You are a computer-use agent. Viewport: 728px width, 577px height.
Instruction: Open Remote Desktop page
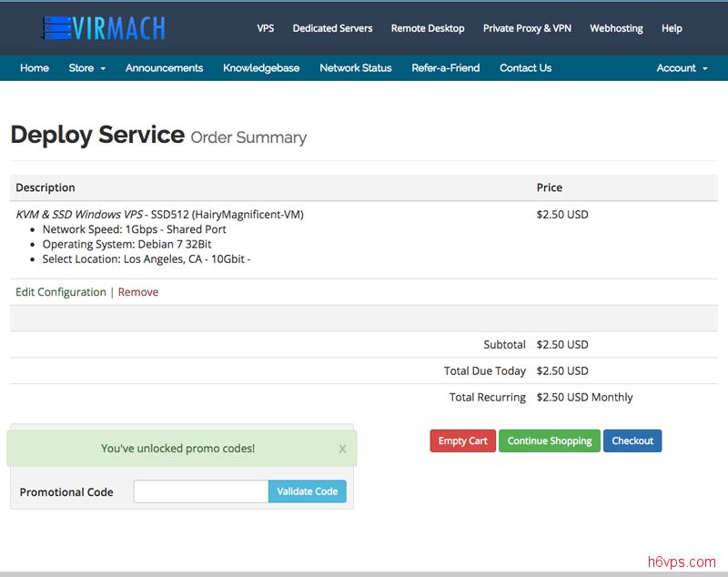(x=428, y=28)
